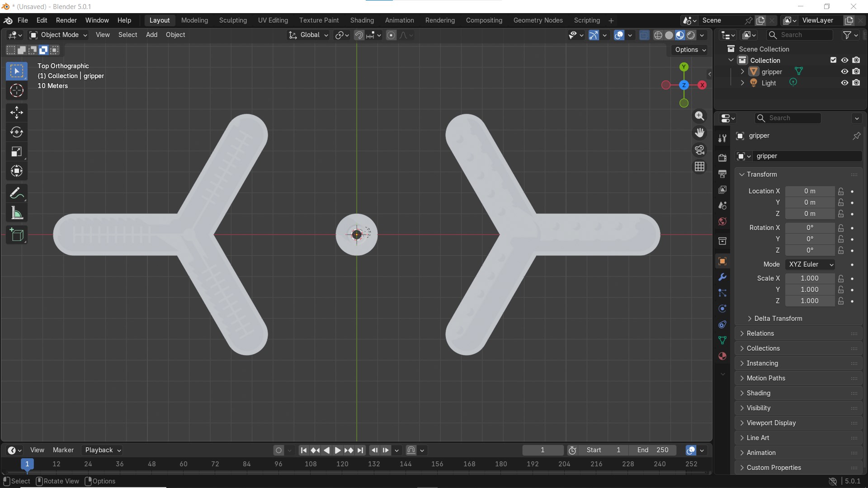This screenshot has width=868, height=488.
Task: Select the Move tool in toolbar
Action: click(17, 113)
